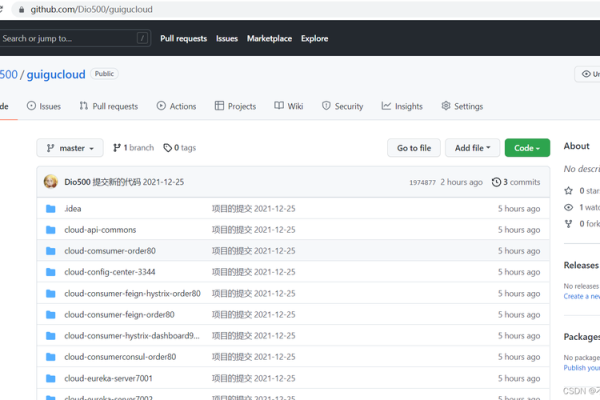Open the green Code dropdown
The image size is (600, 400).
coord(527,148)
